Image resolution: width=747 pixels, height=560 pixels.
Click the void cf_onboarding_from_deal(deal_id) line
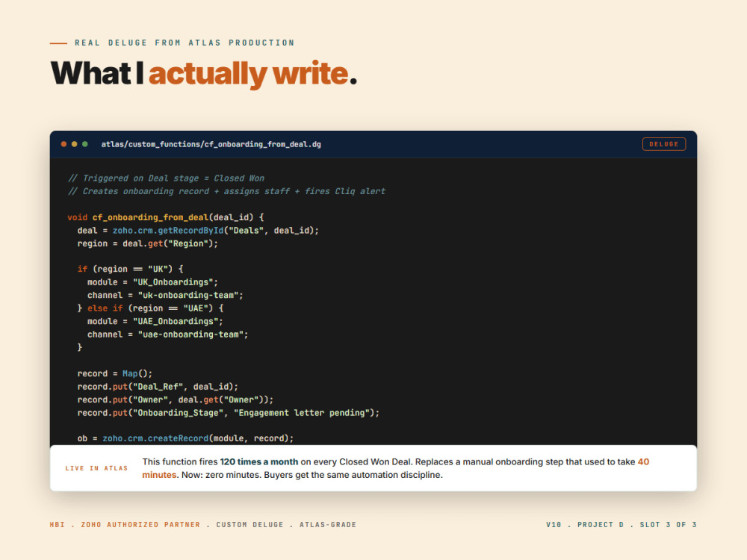[x=166, y=217]
